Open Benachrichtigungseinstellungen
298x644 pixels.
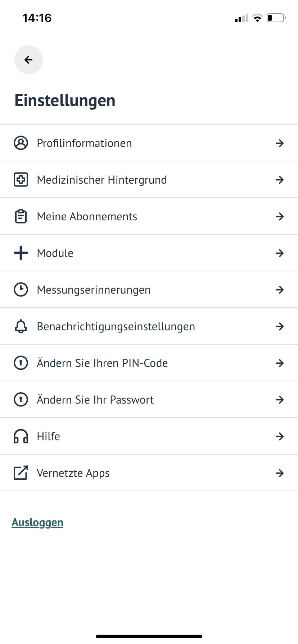pyautogui.click(x=149, y=326)
